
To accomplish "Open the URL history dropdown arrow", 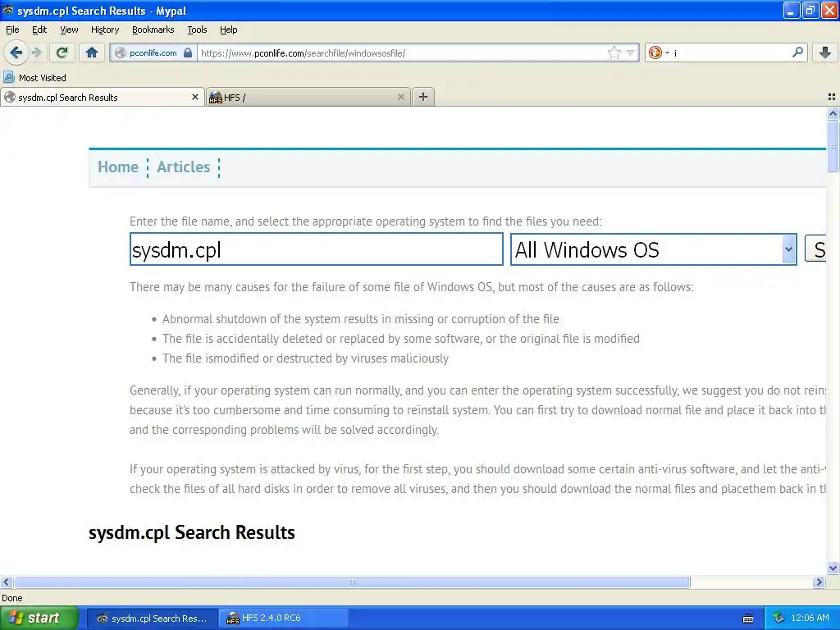I will tap(631, 52).
